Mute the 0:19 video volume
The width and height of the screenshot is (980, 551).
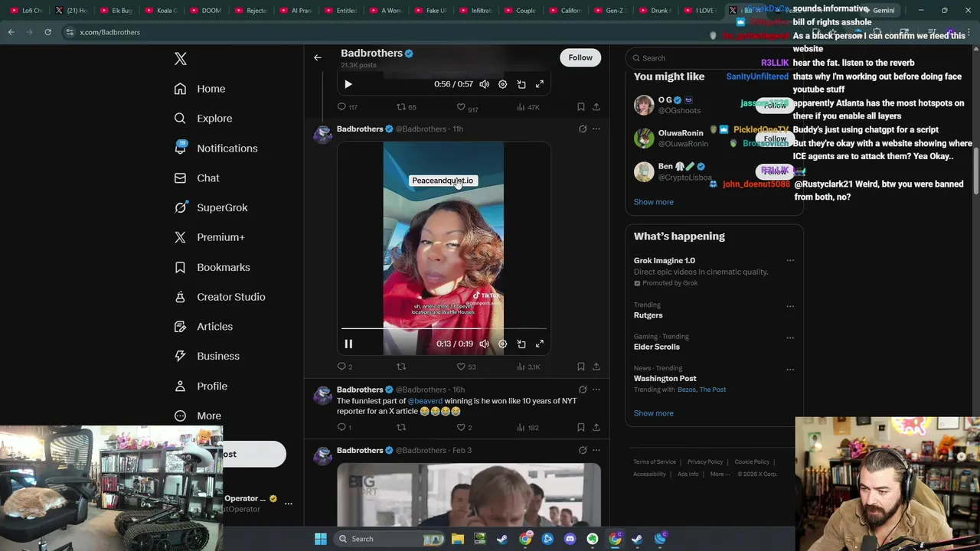(x=484, y=344)
